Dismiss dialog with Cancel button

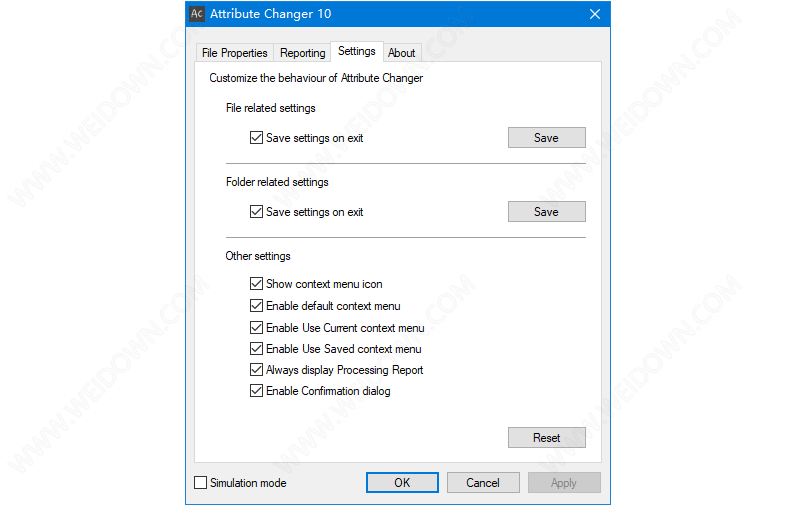click(483, 482)
